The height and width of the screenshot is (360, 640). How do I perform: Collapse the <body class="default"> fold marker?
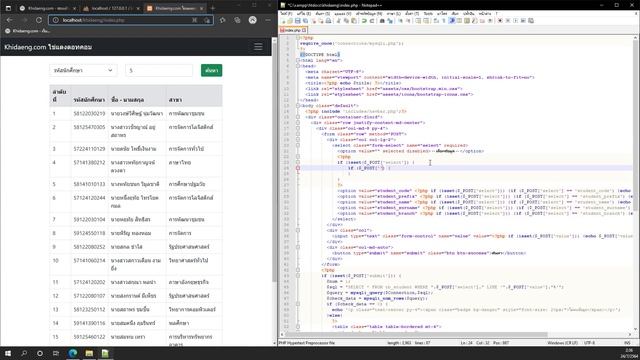298,106
